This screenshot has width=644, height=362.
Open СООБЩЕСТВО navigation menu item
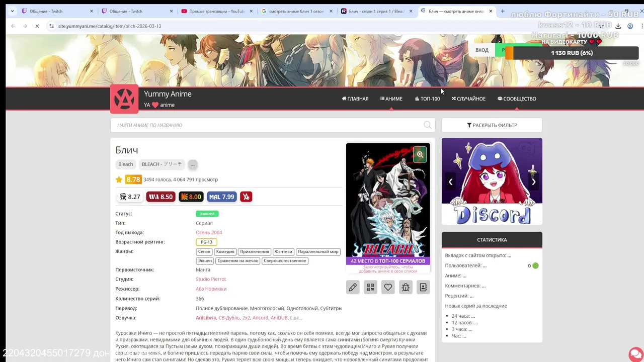[517, 99]
